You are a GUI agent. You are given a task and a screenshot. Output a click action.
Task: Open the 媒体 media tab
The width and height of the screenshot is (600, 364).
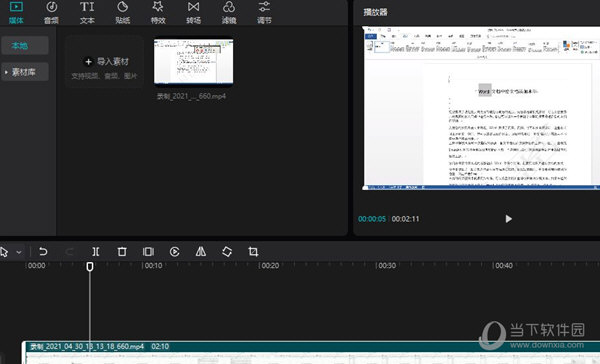16,13
